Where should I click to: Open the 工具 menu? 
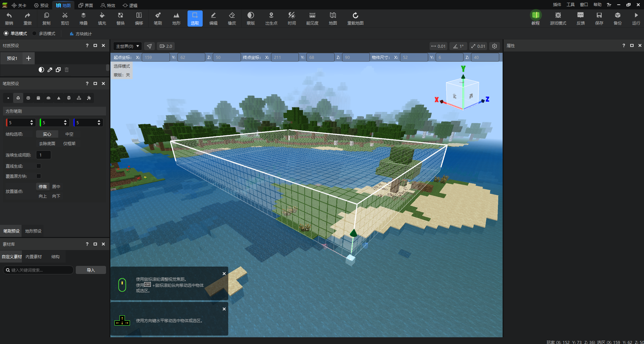pos(571,5)
